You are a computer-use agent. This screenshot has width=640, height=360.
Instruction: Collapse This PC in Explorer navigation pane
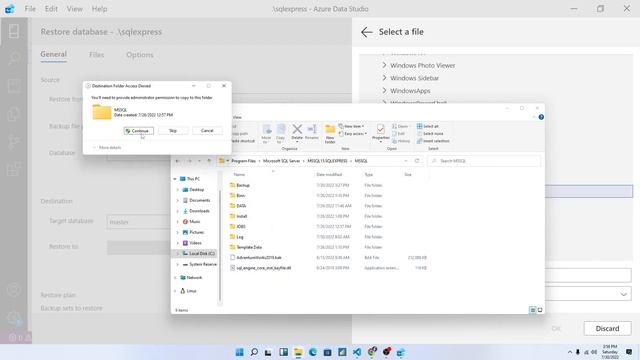tap(175, 179)
